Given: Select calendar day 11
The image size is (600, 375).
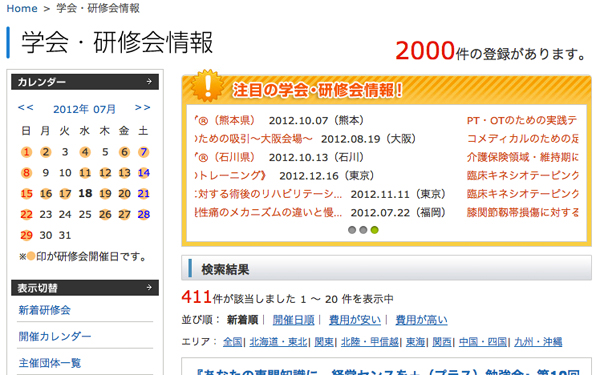Looking at the screenshot, I should click(85, 173).
